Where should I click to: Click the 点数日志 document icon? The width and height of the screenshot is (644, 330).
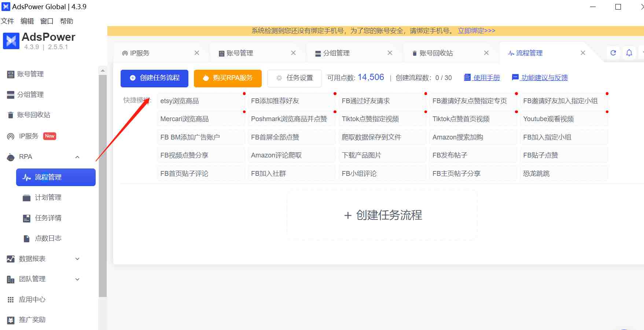(26, 239)
